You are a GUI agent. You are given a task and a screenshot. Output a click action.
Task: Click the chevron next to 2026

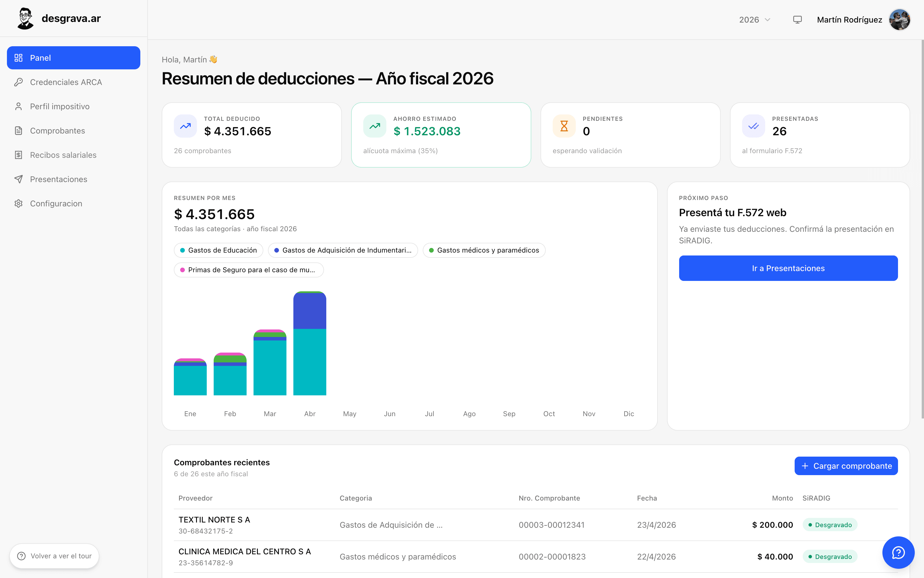pyautogui.click(x=767, y=20)
